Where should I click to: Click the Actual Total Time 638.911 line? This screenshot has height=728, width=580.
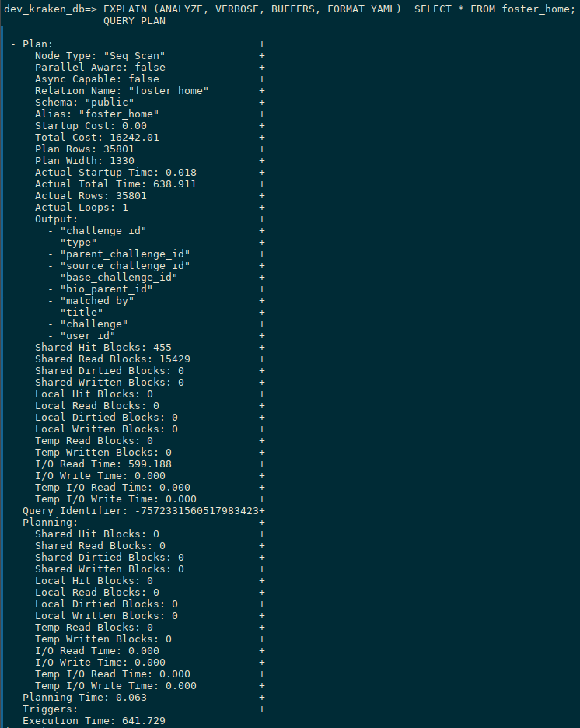[116, 184]
